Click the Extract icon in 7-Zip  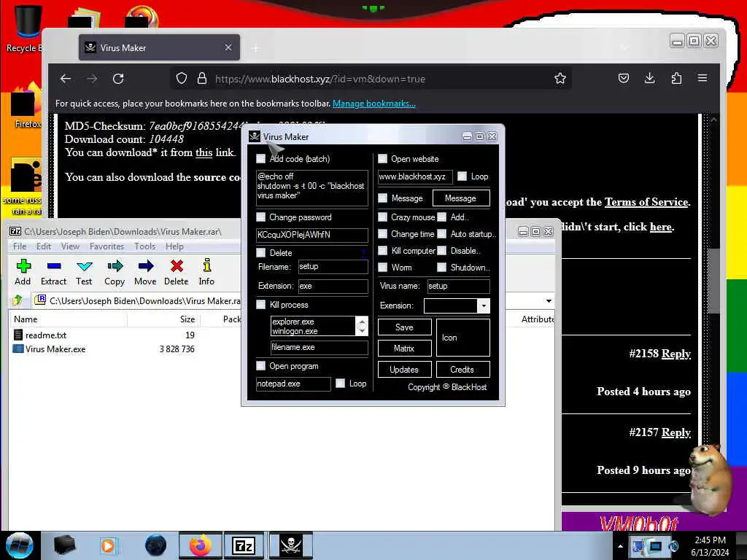tap(53, 272)
